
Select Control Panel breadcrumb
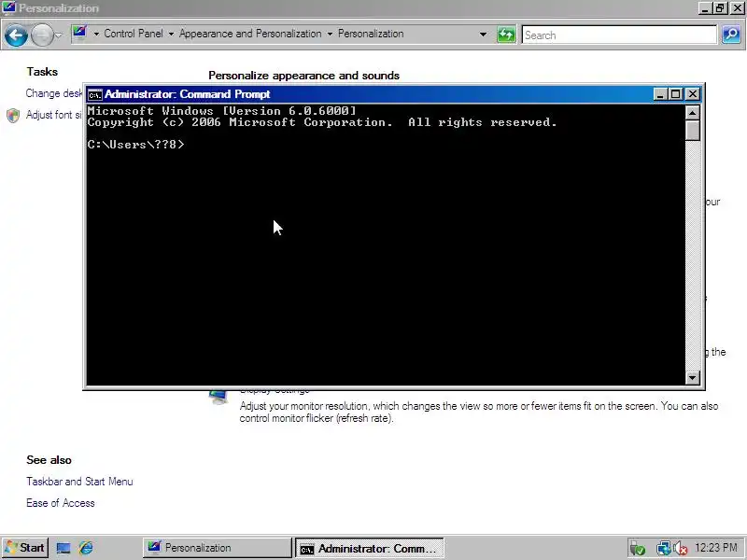[x=134, y=34]
